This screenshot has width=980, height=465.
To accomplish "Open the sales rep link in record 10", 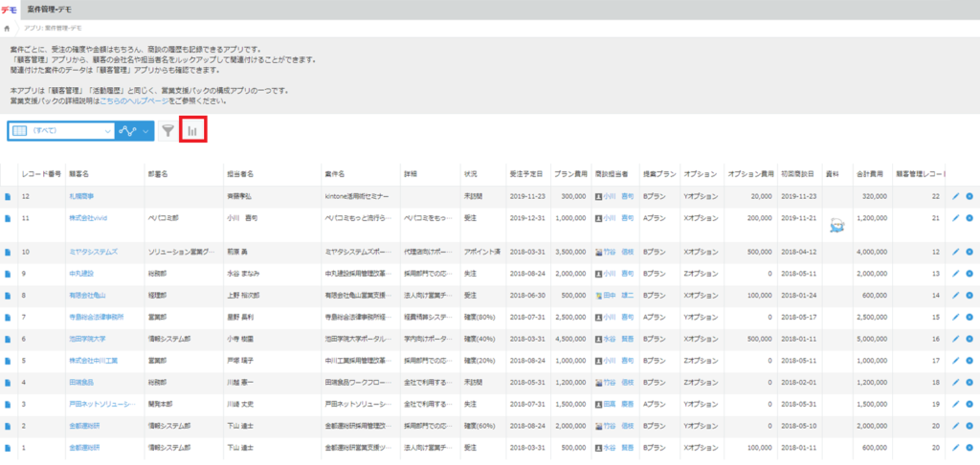I will (619, 252).
